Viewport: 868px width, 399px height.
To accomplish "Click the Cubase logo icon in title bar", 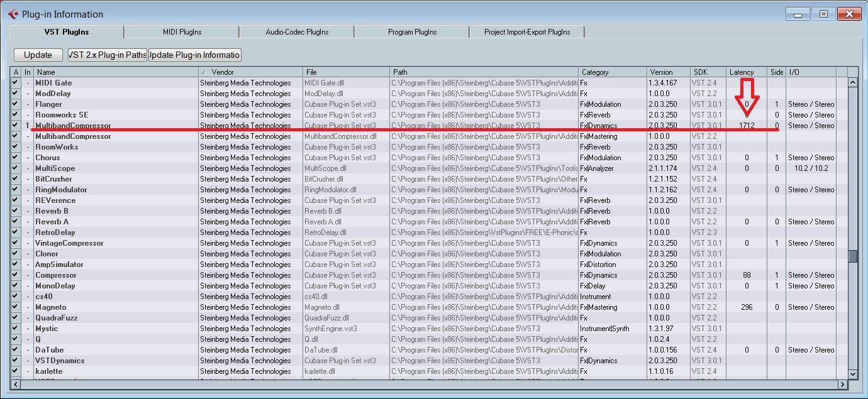I will point(13,14).
